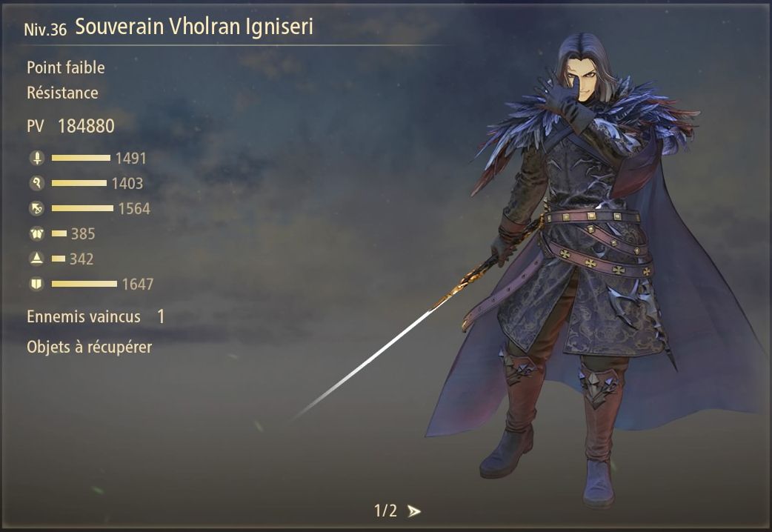
Task: Select the Niv.36 level label
Action: coord(44,30)
